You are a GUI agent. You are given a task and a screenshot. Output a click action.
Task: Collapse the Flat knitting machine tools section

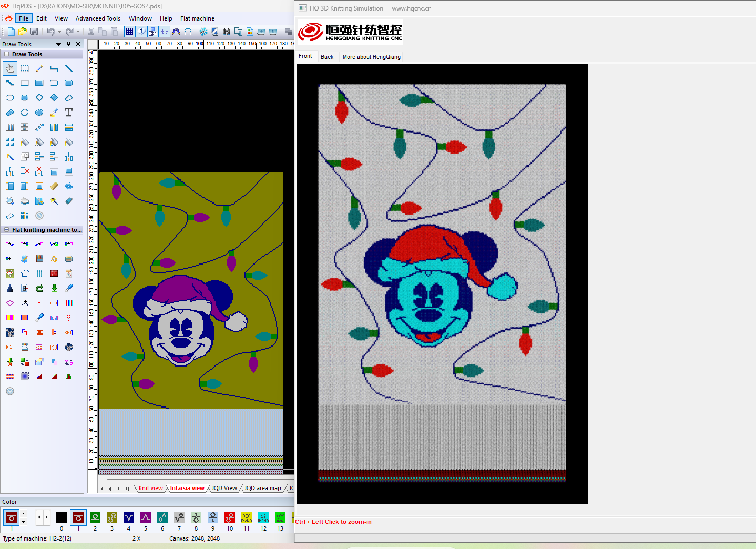click(x=6, y=230)
